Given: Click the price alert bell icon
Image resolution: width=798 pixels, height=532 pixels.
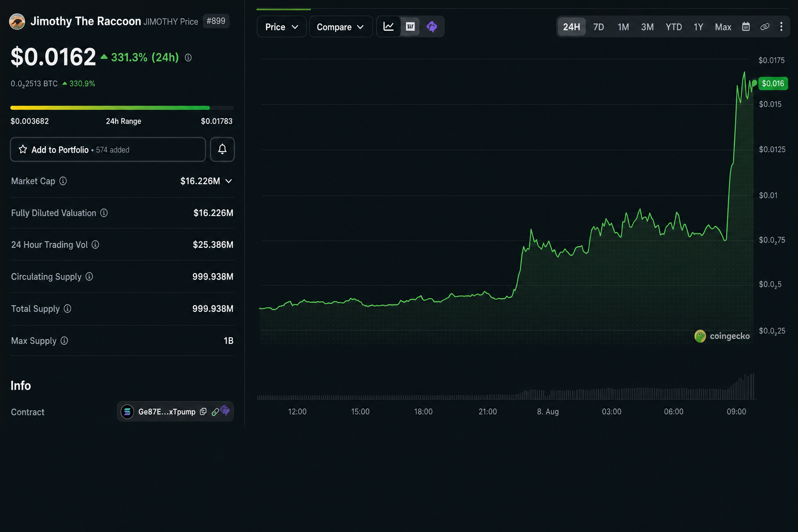Looking at the screenshot, I should [x=222, y=150].
